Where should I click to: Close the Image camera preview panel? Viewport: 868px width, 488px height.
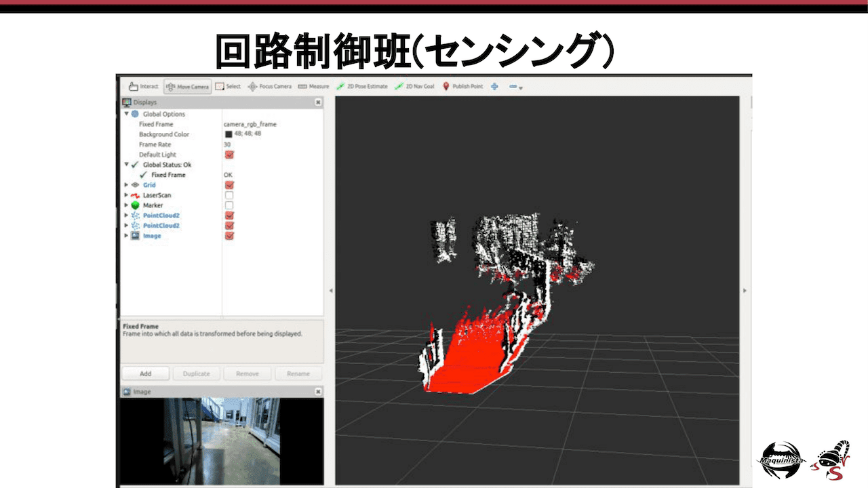(318, 392)
